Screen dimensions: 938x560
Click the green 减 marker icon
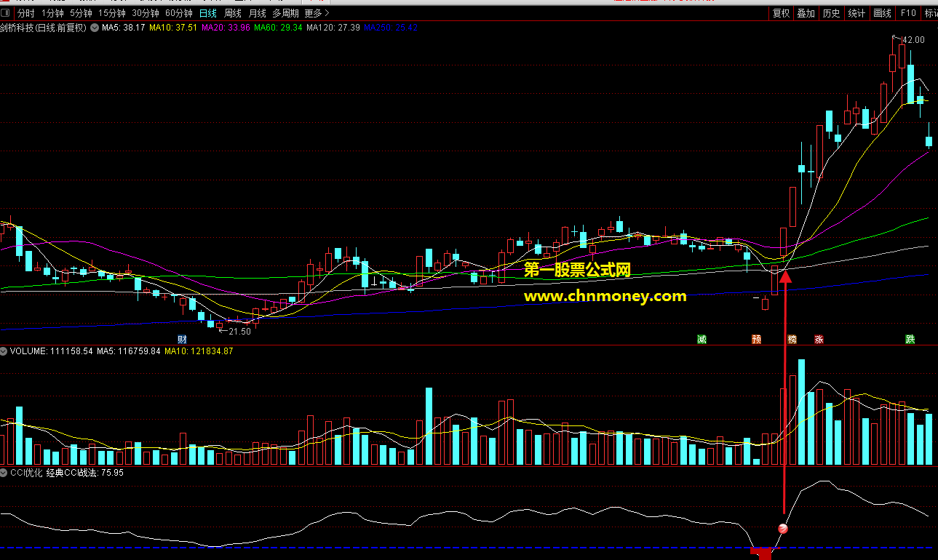click(701, 339)
